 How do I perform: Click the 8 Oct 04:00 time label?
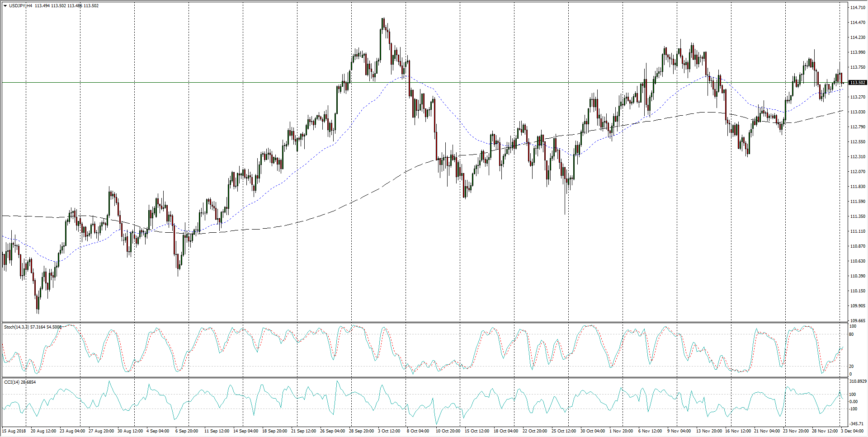click(418, 431)
